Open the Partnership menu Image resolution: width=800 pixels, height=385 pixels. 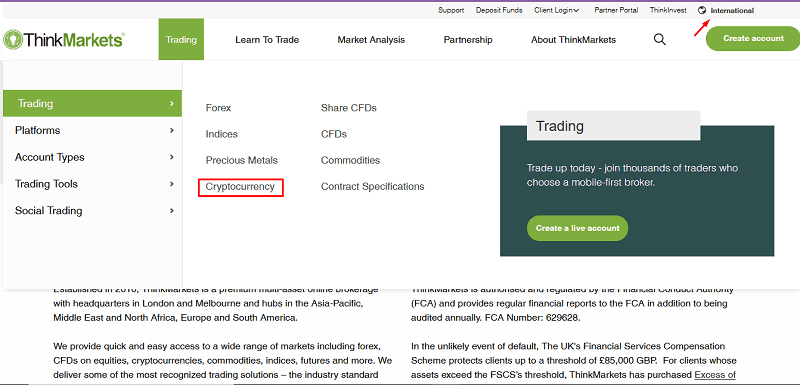tap(468, 40)
